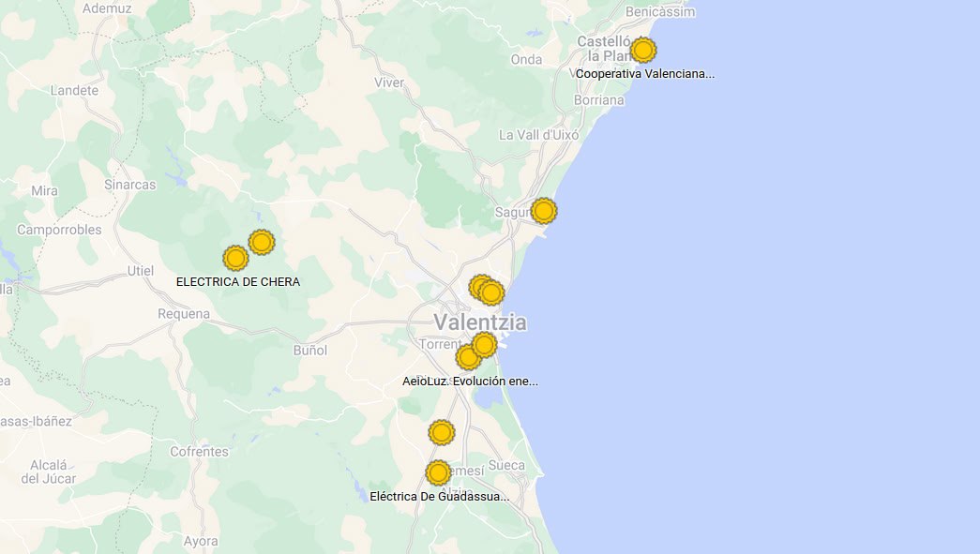Image resolution: width=980 pixels, height=554 pixels.
Task: Click the Eléctrica De Guadassua... label
Action: tap(440, 497)
